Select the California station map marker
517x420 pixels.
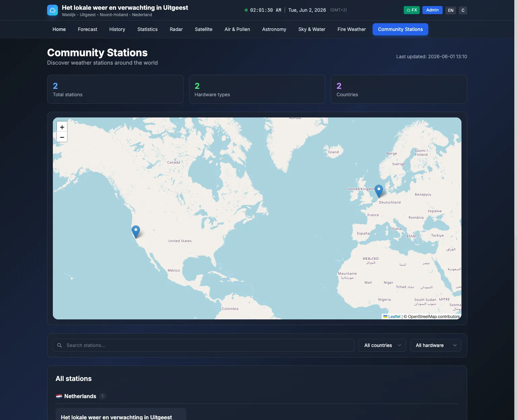click(136, 232)
